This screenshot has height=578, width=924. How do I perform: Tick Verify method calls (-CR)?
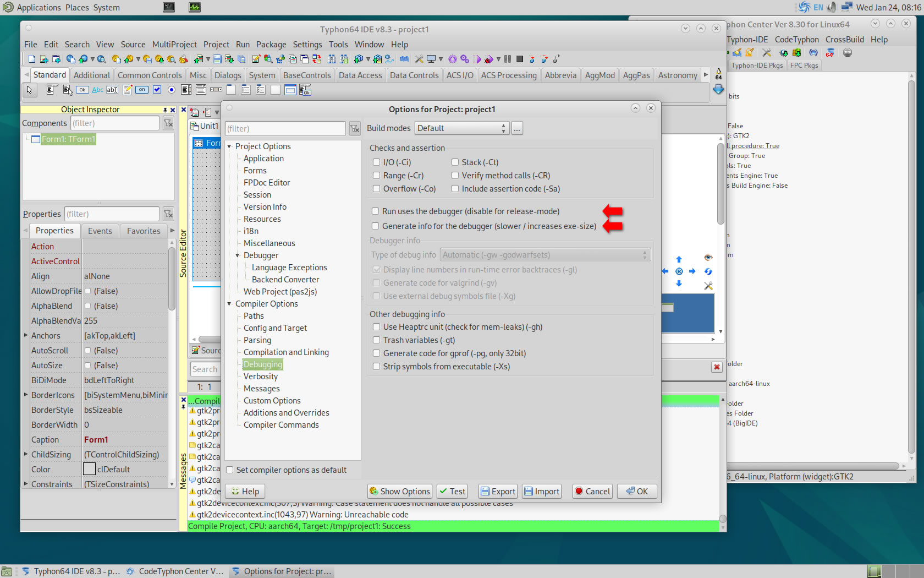coord(455,176)
